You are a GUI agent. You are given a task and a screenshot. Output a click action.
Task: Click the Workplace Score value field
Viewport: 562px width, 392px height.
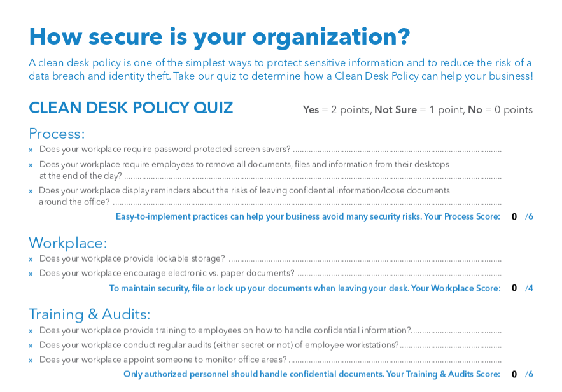coord(514,288)
